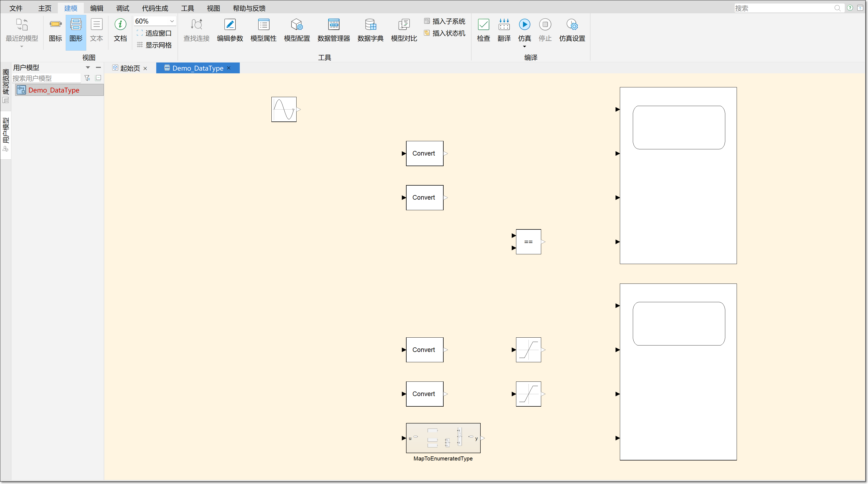This screenshot has height=484, width=868.
Task: Open the 用户模型 panel dropdown arrow
Action: 88,67
